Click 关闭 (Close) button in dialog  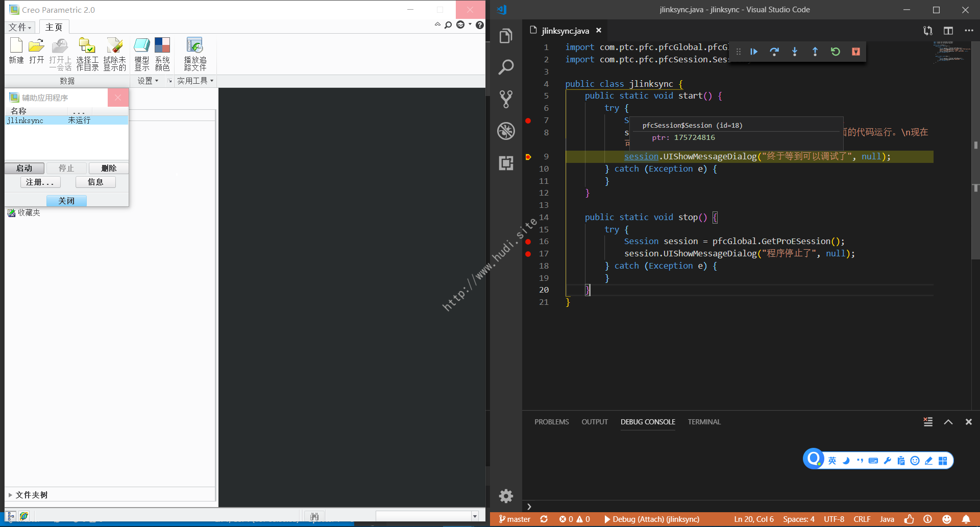[x=66, y=201]
